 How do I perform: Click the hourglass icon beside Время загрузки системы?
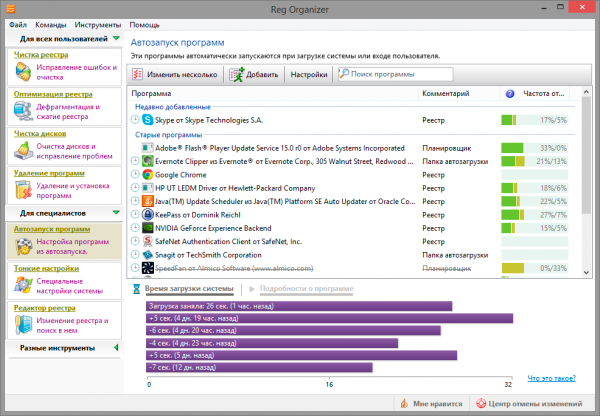click(137, 289)
